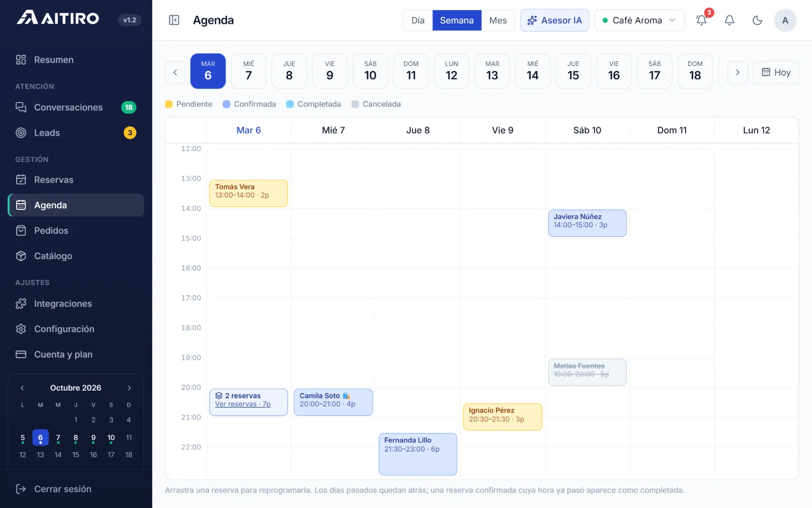Open Ignacio Pérez pending reservation
Image resolution: width=812 pixels, height=508 pixels.
click(502, 417)
